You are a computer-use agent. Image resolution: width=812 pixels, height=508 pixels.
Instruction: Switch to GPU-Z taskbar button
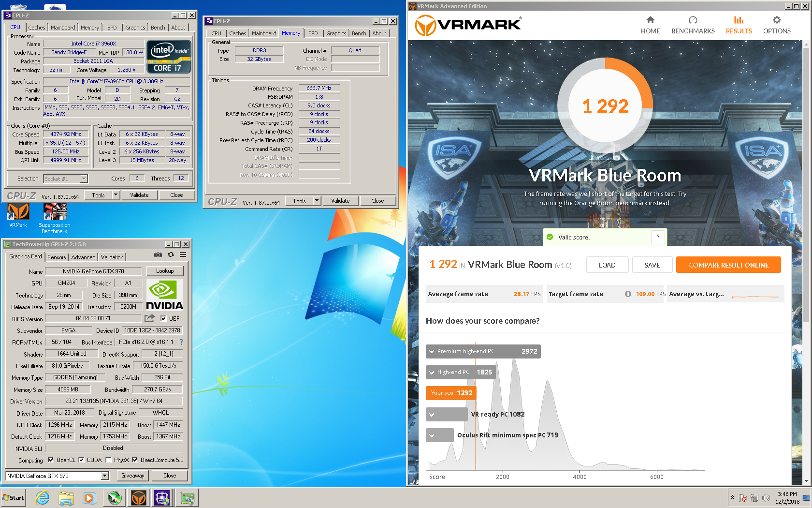(x=187, y=498)
